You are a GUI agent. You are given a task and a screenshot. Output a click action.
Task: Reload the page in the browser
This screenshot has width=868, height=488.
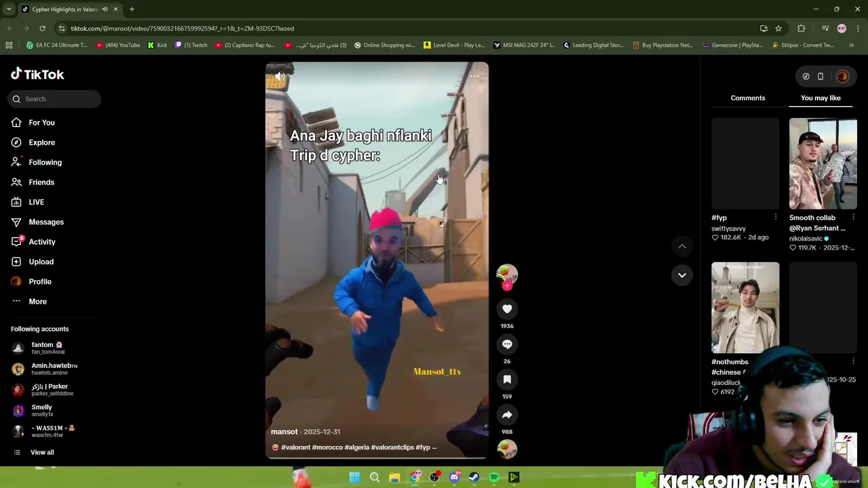click(42, 28)
